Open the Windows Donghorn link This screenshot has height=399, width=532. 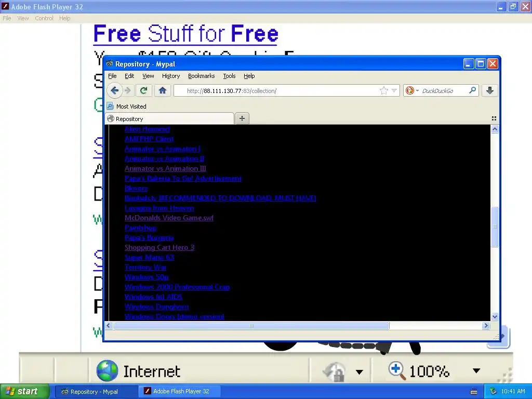156,307
